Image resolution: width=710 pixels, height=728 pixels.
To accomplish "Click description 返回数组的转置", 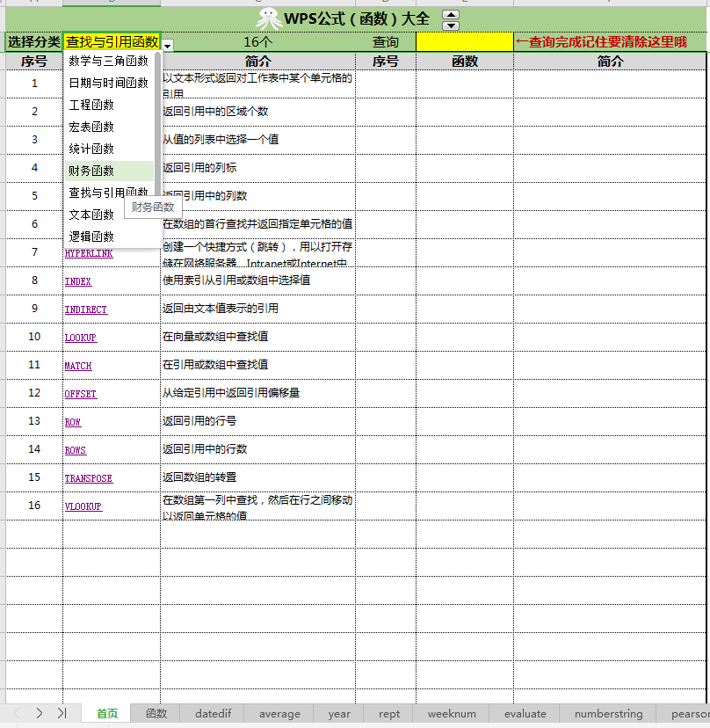I will (199, 477).
